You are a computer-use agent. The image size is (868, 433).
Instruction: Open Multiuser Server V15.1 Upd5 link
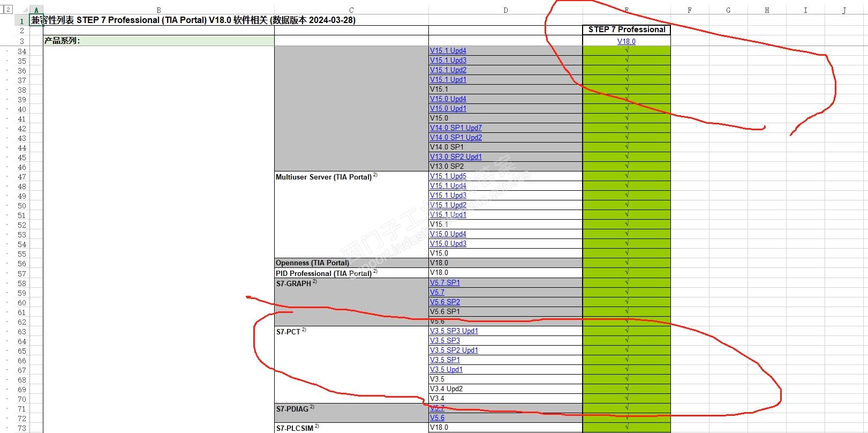point(448,176)
